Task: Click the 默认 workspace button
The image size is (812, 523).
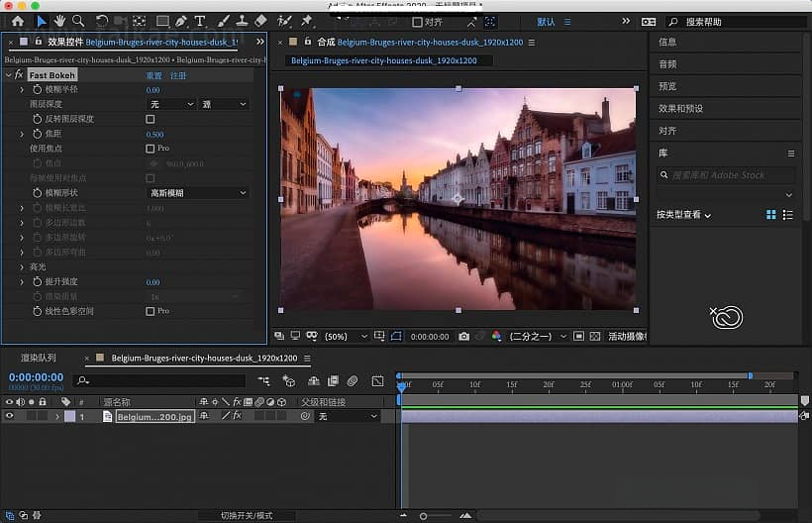Action: 546,22
